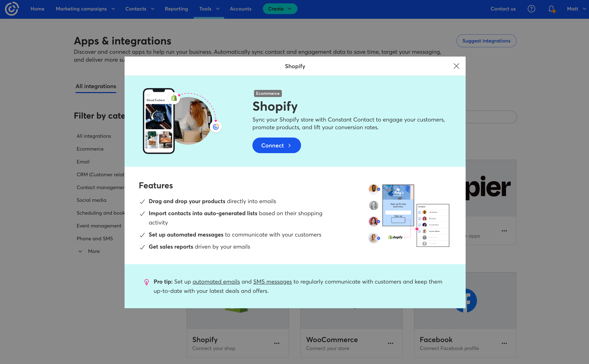Click 'Connect Facebook profile' text
This screenshot has height=364, width=589.
(449, 348)
